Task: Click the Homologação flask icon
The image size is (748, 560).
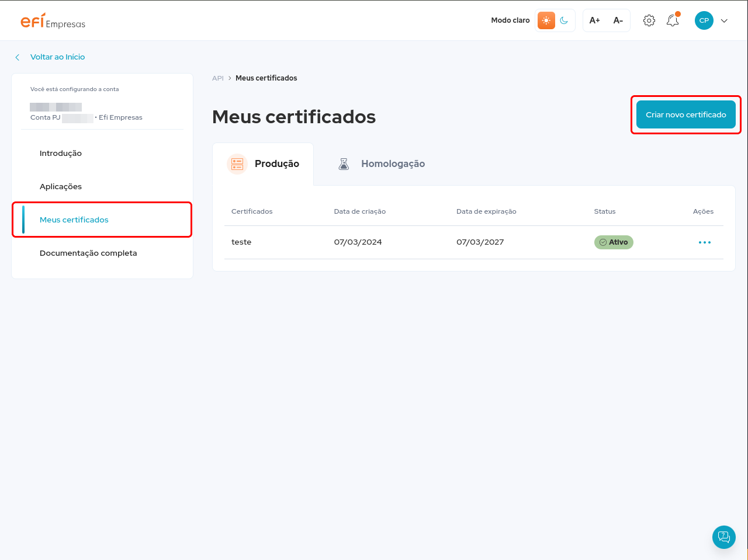Action: pos(344,164)
